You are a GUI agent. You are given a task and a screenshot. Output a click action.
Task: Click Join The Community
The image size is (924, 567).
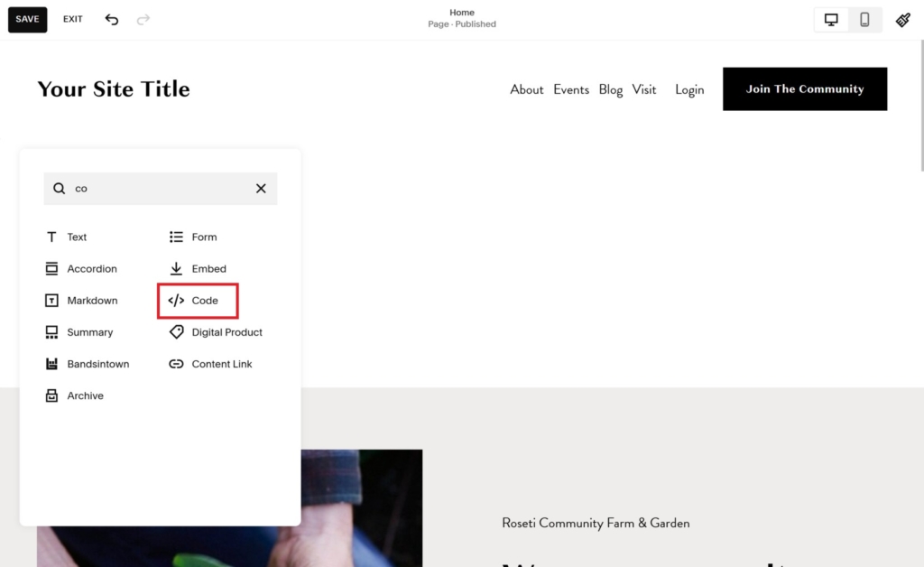804,88
